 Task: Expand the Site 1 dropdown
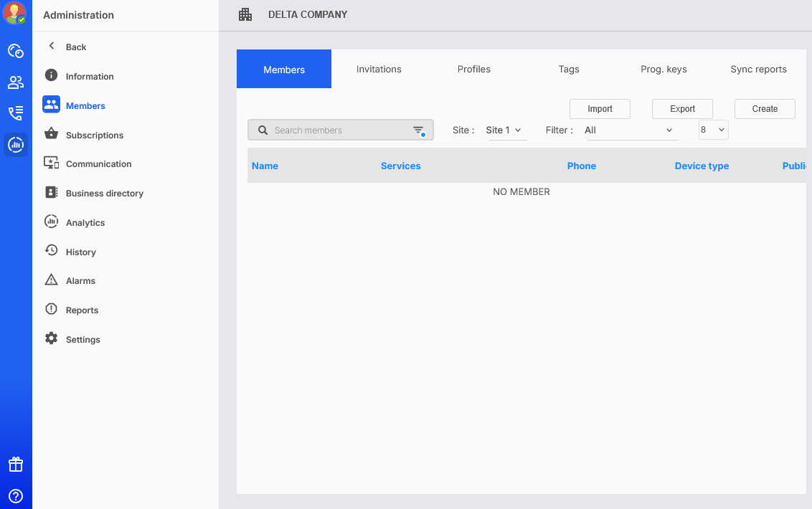click(507, 130)
